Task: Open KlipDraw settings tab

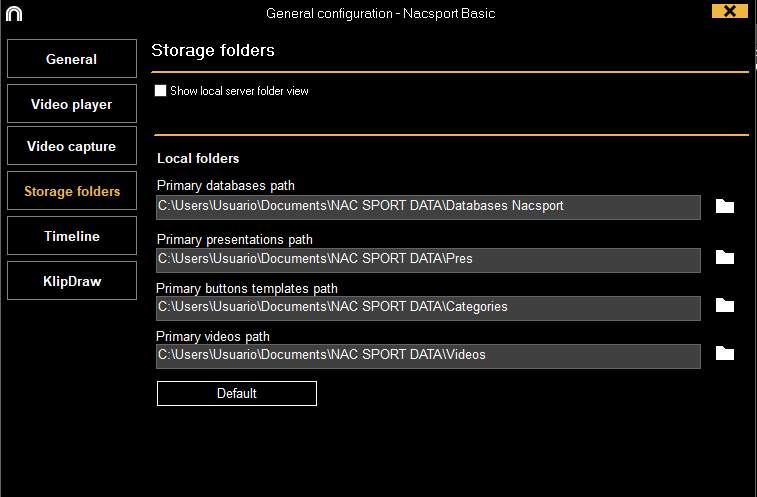Action: 72,281
